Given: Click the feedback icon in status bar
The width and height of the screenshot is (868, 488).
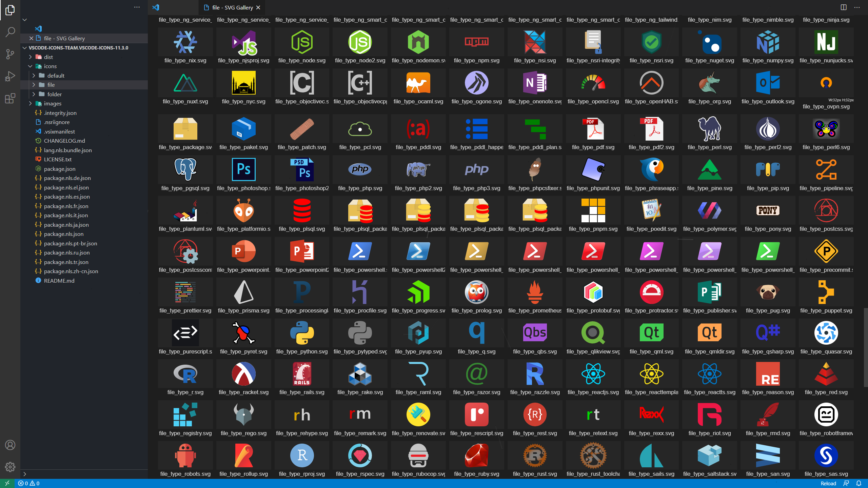Looking at the screenshot, I should point(846,483).
